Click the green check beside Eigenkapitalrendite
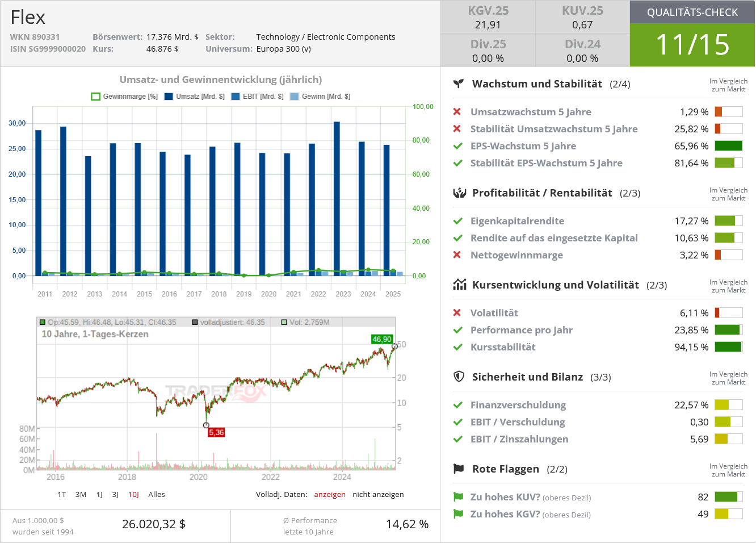 [x=457, y=221]
